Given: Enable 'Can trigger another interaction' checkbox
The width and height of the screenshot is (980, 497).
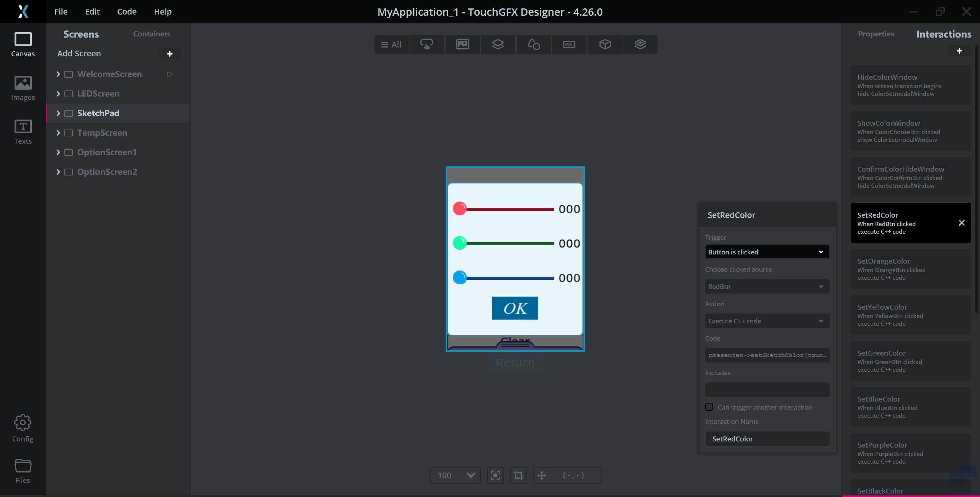Looking at the screenshot, I should (x=709, y=407).
